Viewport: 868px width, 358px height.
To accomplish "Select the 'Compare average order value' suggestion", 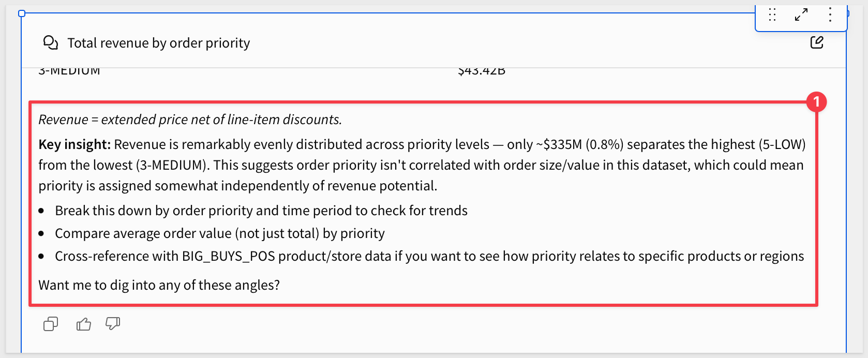I will pyautogui.click(x=220, y=233).
